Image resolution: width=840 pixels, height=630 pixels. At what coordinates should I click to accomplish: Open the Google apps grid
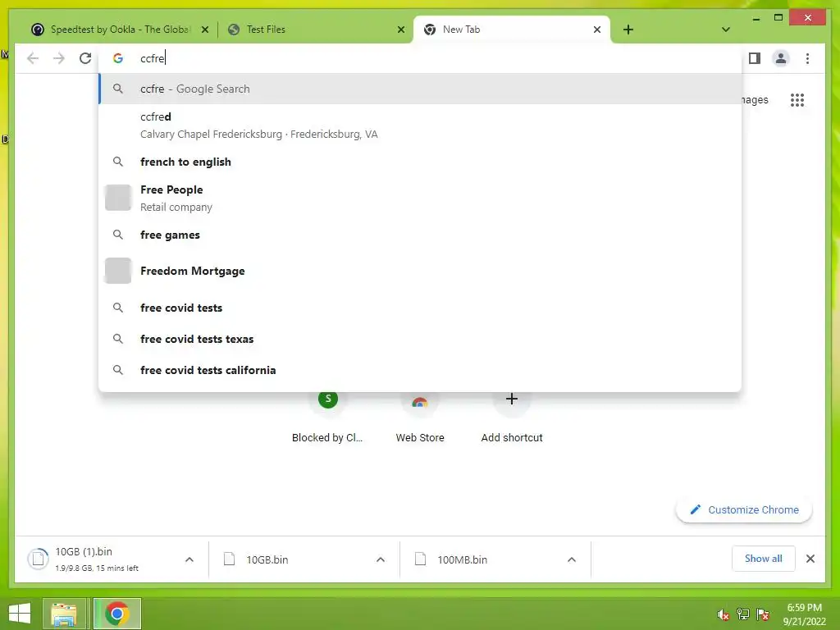(x=797, y=99)
